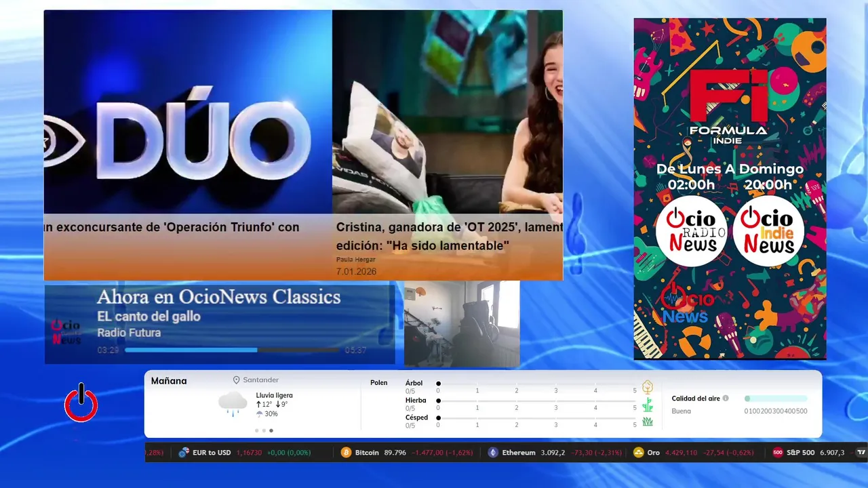Click the 02:00h broadcast time
868x488 pixels.
691,185
